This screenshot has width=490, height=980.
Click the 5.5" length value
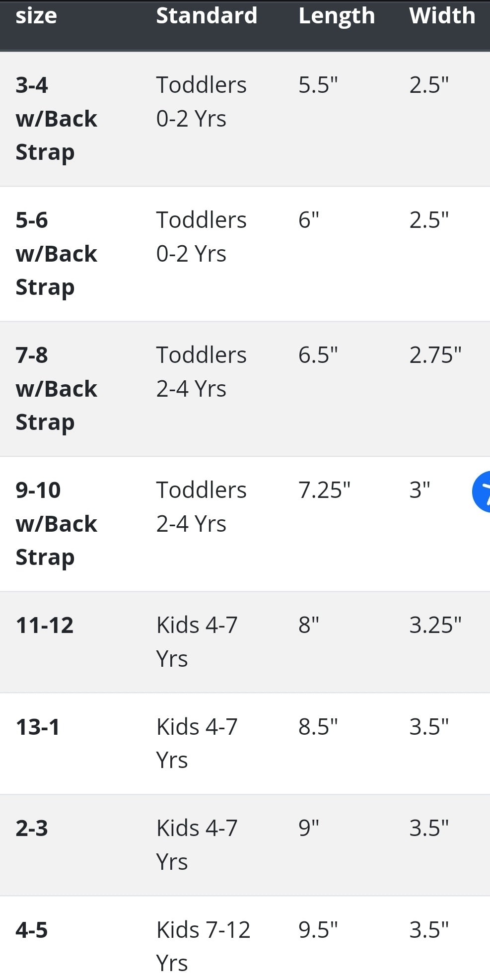[318, 85]
